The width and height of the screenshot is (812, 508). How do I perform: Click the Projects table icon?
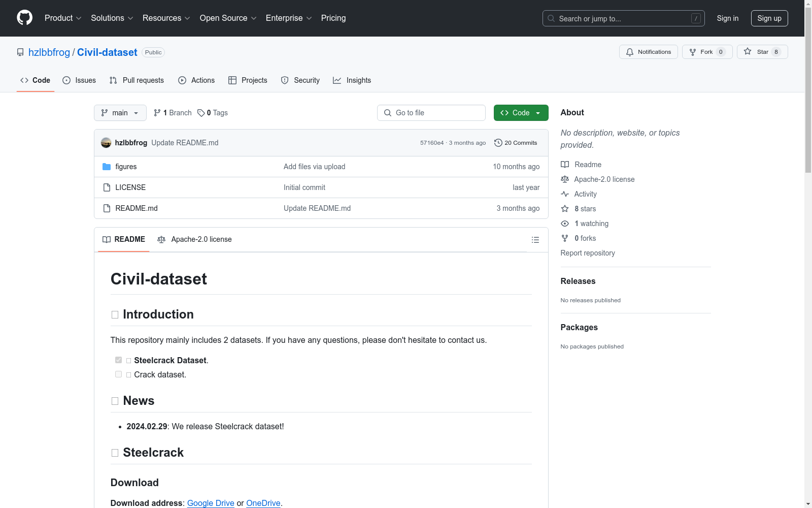point(232,80)
